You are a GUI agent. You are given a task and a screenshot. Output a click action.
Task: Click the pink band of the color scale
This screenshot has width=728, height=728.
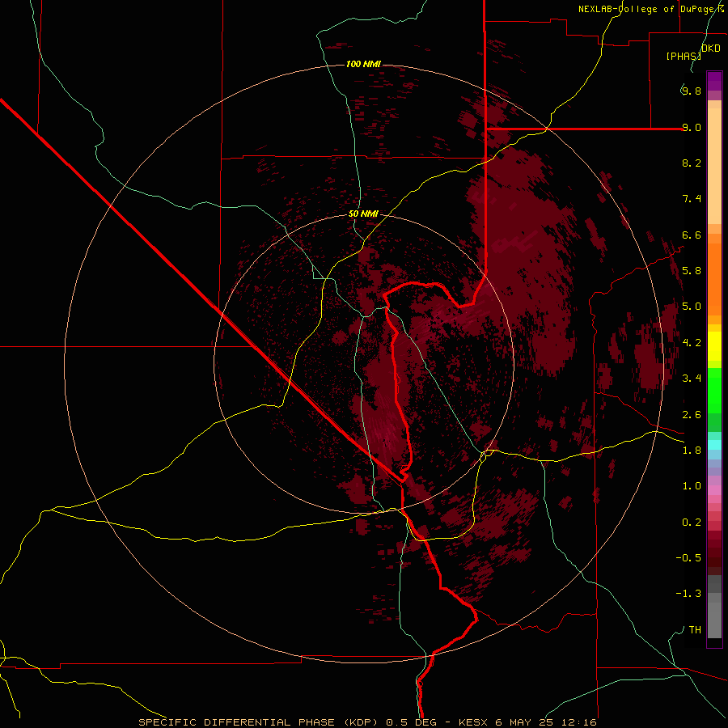click(714, 490)
